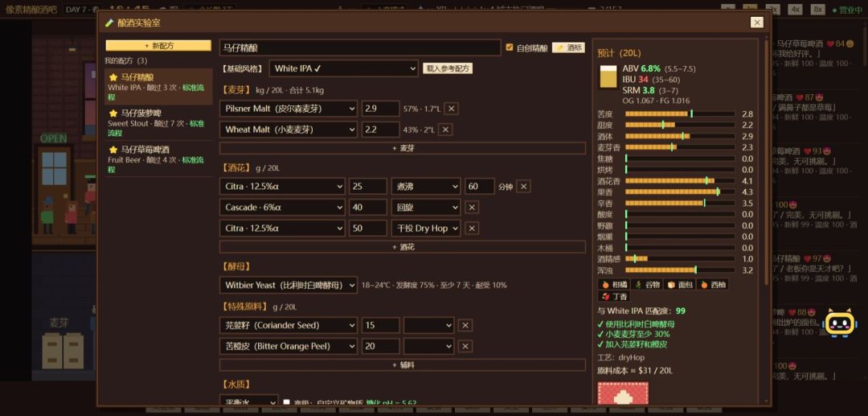Select the 马仔草莓啤酒 Fruit Beer recipe
The width and height of the screenshot is (868, 416).
click(x=158, y=159)
